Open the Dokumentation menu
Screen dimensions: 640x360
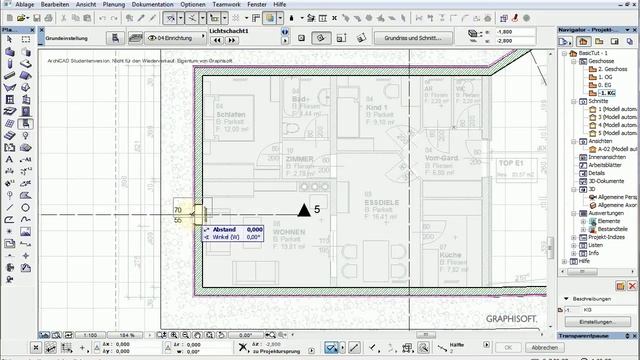pos(152,4)
